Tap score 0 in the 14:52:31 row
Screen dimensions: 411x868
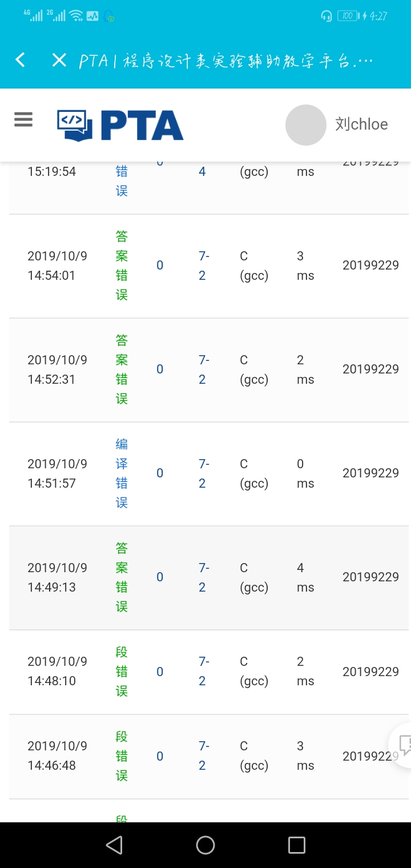coord(160,369)
